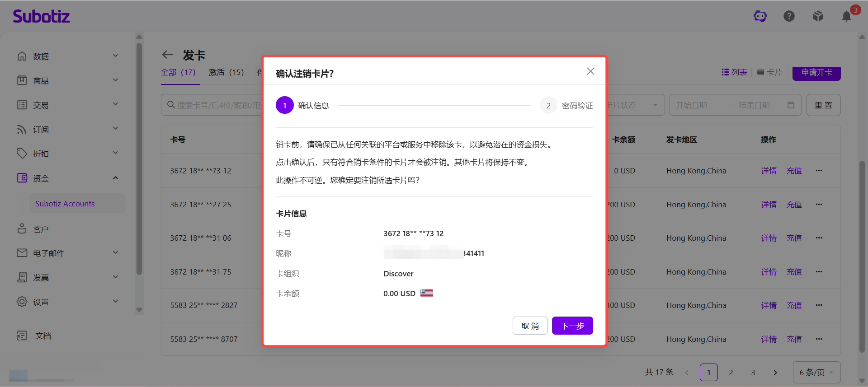Open 详情 for card 5583 25** 2827
The image size is (868, 387).
coord(769,305)
